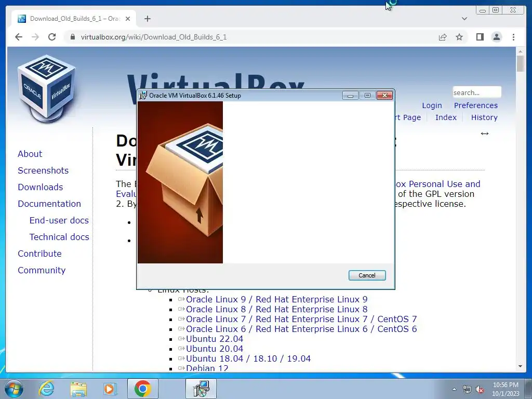Click the page scrollbar down arrow

[x=520, y=366]
